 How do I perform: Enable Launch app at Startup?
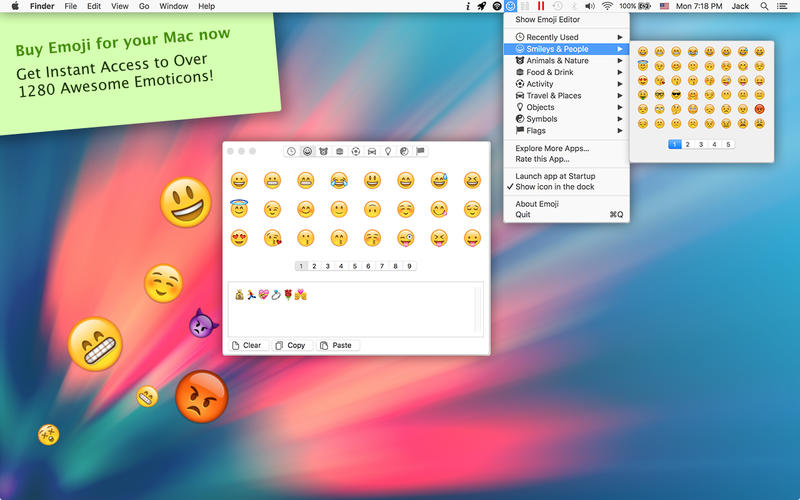click(x=555, y=176)
